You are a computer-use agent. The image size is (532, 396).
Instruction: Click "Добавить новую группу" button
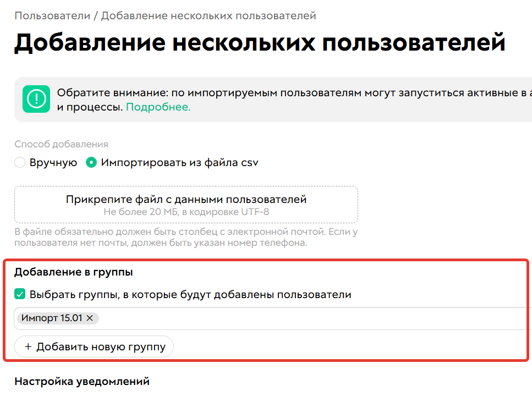pos(94,346)
